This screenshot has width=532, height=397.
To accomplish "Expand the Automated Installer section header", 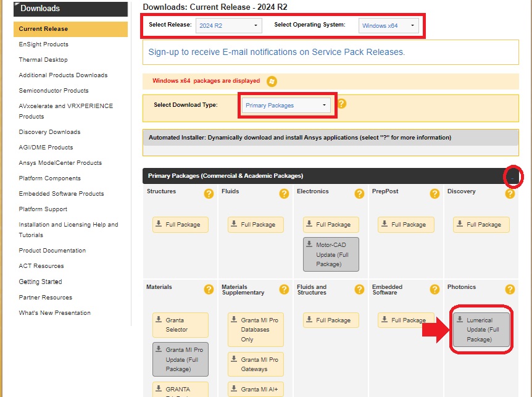I will [330, 138].
